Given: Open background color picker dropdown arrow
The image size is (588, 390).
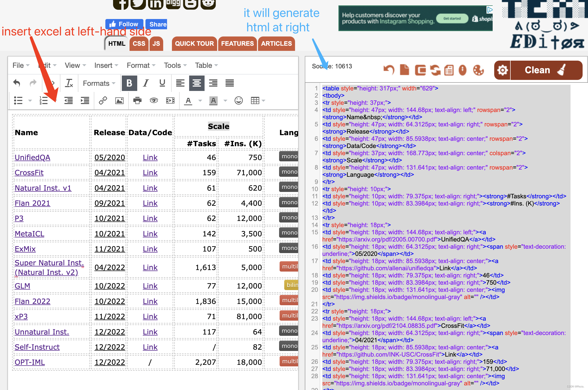Looking at the screenshot, I should (x=225, y=100).
